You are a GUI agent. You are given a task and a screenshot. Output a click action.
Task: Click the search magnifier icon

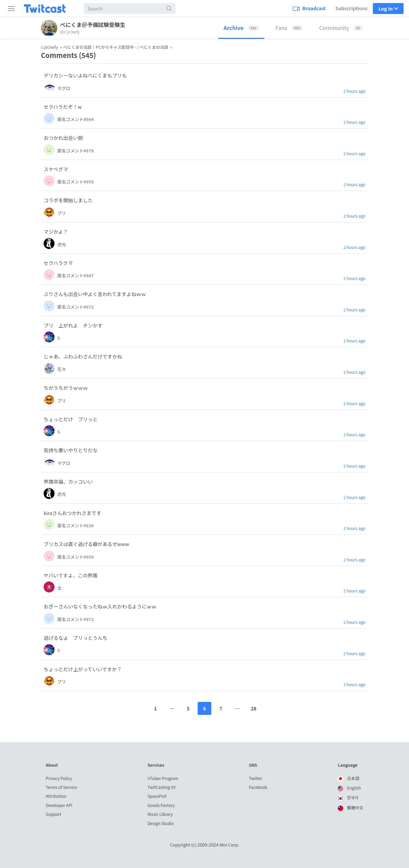(x=169, y=9)
